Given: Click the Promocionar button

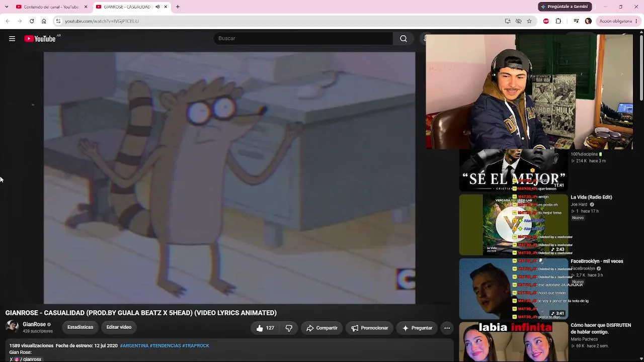Looking at the screenshot, I should point(370,328).
